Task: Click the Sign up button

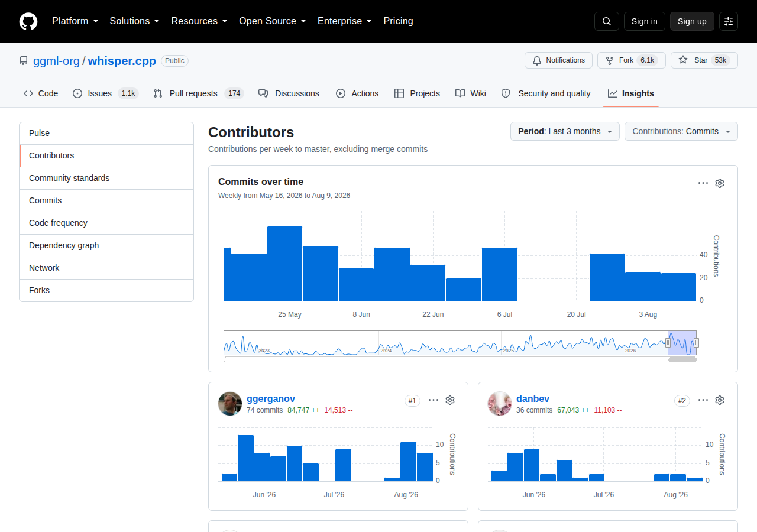Action: coord(692,21)
